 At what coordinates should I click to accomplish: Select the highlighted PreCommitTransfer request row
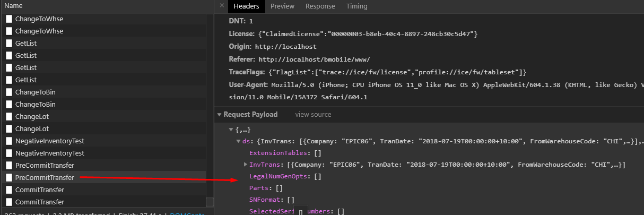103,177
